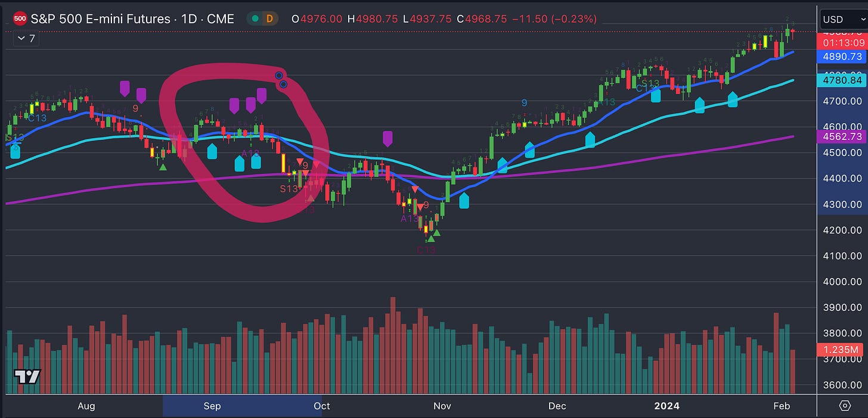Open the USD currency dropdown
Viewport: 868px width, 418px height.
tap(842, 18)
